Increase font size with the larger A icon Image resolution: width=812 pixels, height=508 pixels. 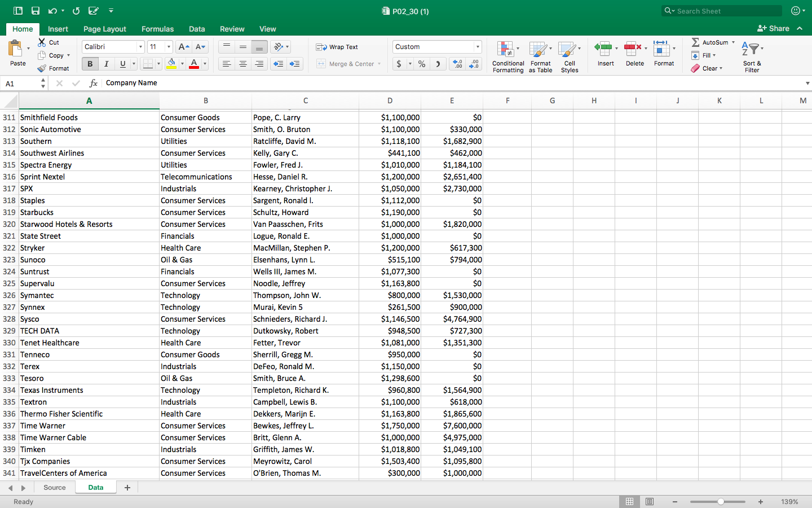(183, 47)
